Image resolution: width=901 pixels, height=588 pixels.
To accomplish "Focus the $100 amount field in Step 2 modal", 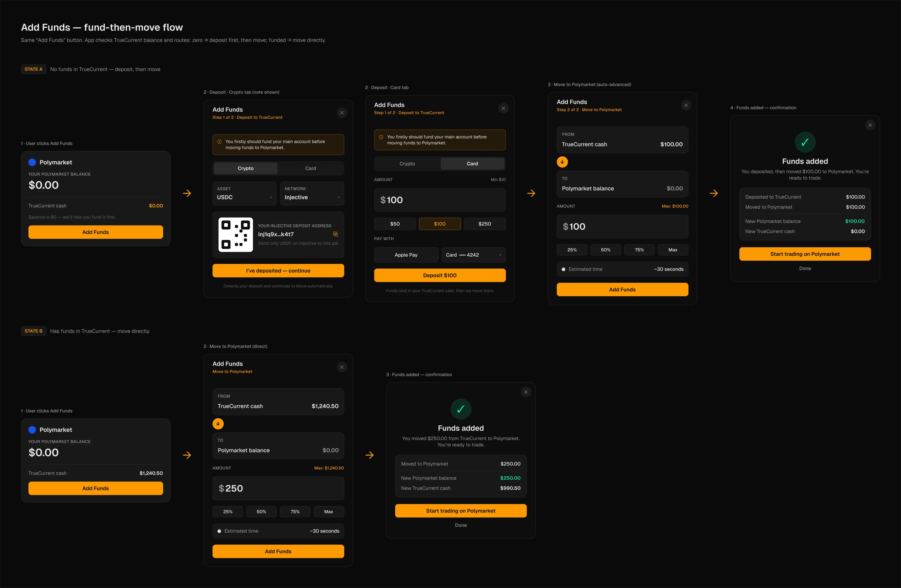I will 622,227.
